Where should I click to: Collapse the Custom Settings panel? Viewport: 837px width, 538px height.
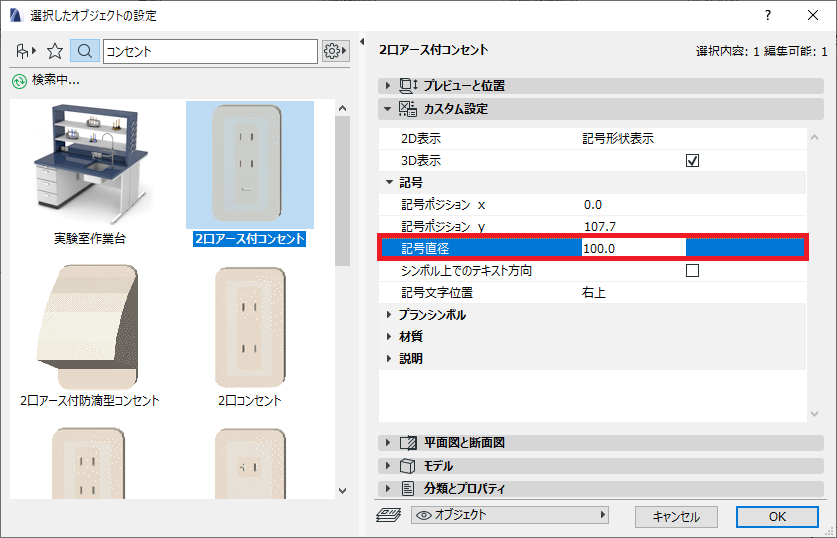click(x=388, y=109)
